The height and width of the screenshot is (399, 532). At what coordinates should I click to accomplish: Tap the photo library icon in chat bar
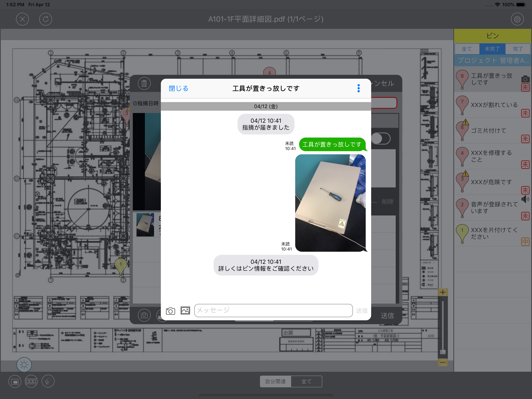click(x=185, y=310)
